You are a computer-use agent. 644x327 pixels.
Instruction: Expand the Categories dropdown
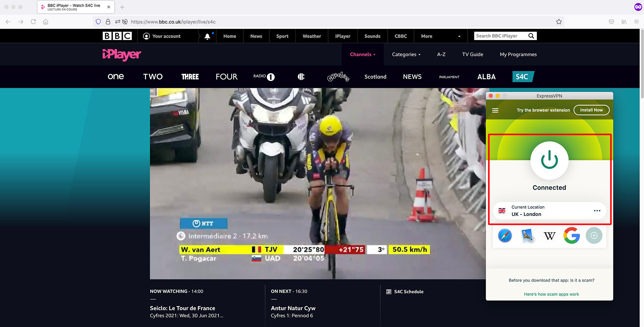click(x=406, y=54)
